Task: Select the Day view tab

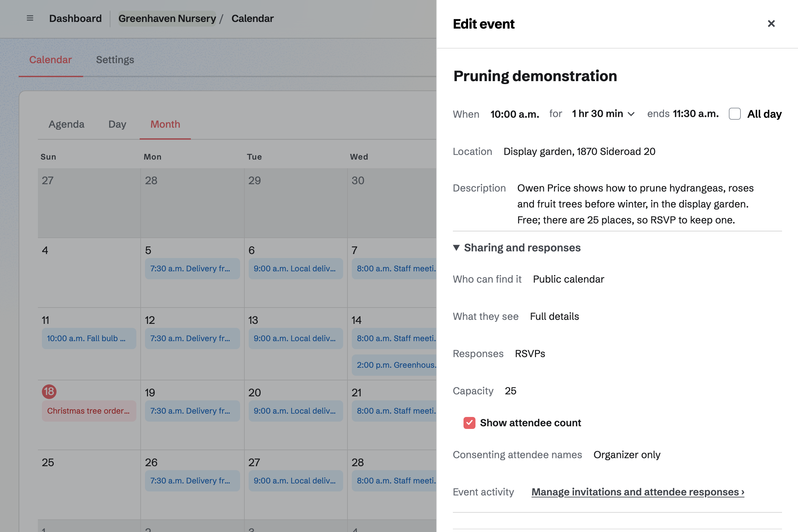Action: pos(117,124)
